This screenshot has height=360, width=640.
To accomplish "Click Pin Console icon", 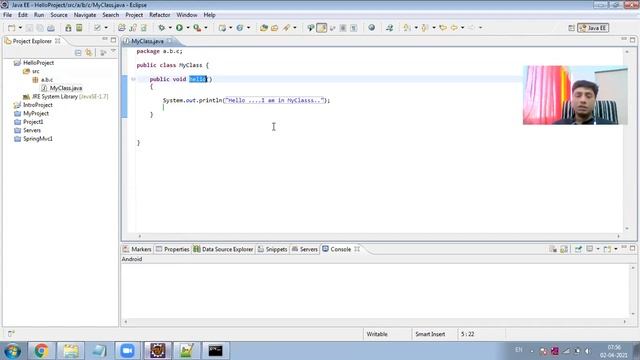I will tap(578, 249).
